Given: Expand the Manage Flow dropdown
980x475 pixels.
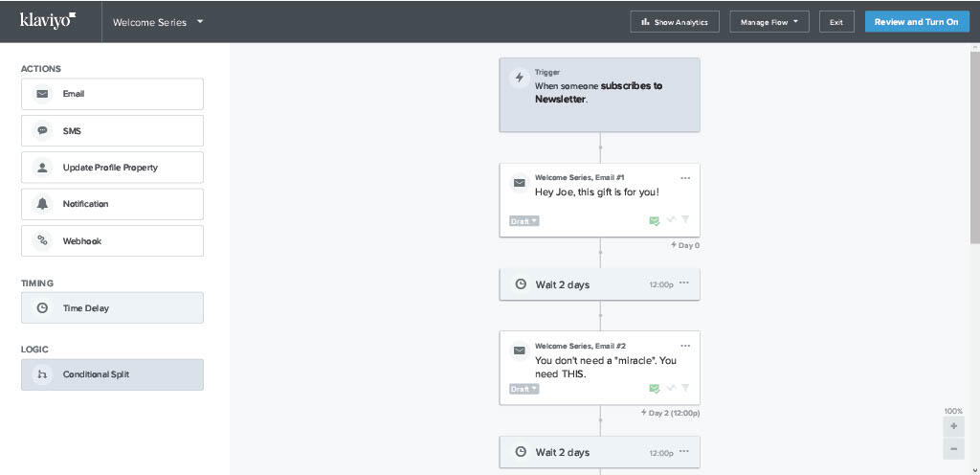Looking at the screenshot, I should click(x=768, y=22).
